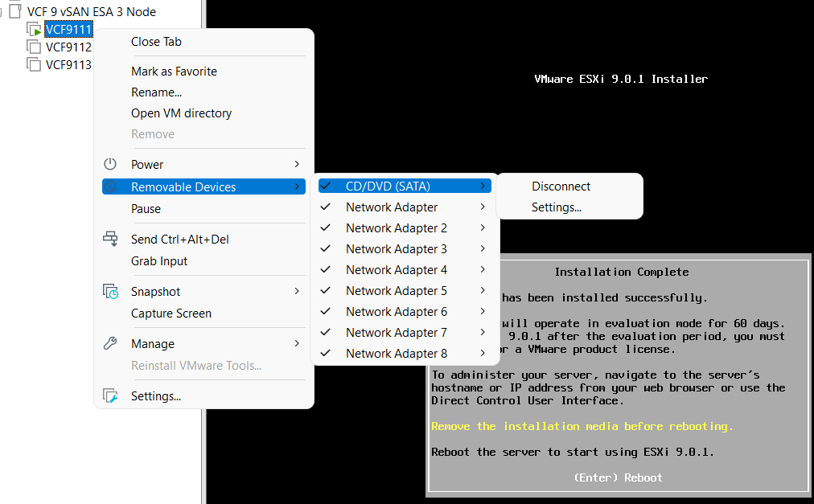Select Open VM directory menu entry
814x504 pixels.
(x=181, y=113)
